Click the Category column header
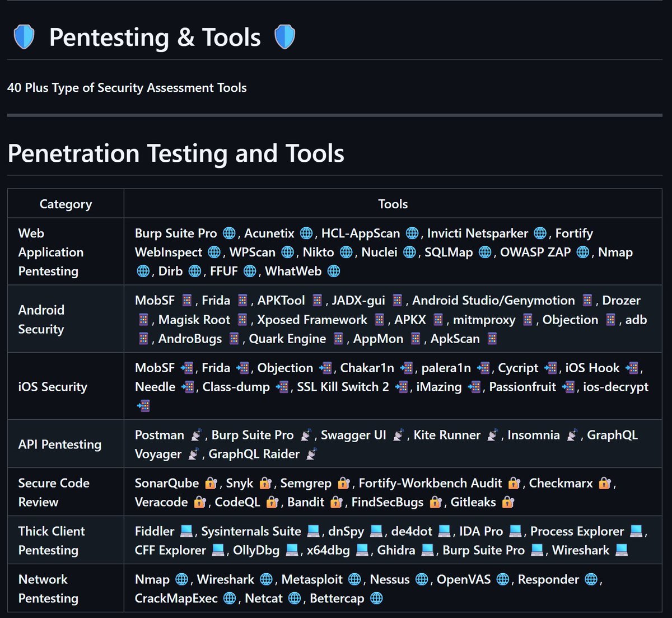Image resolution: width=672 pixels, height=618 pixels. 66,204
